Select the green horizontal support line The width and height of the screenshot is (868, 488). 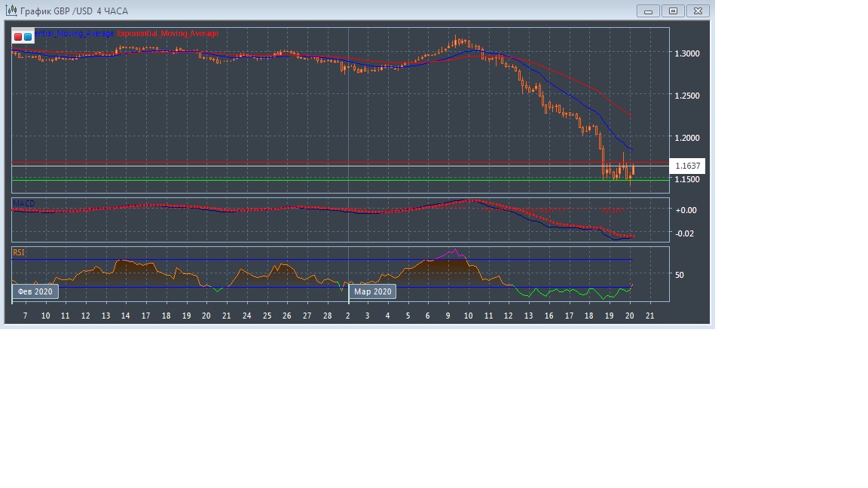click(x=301, y=180)
